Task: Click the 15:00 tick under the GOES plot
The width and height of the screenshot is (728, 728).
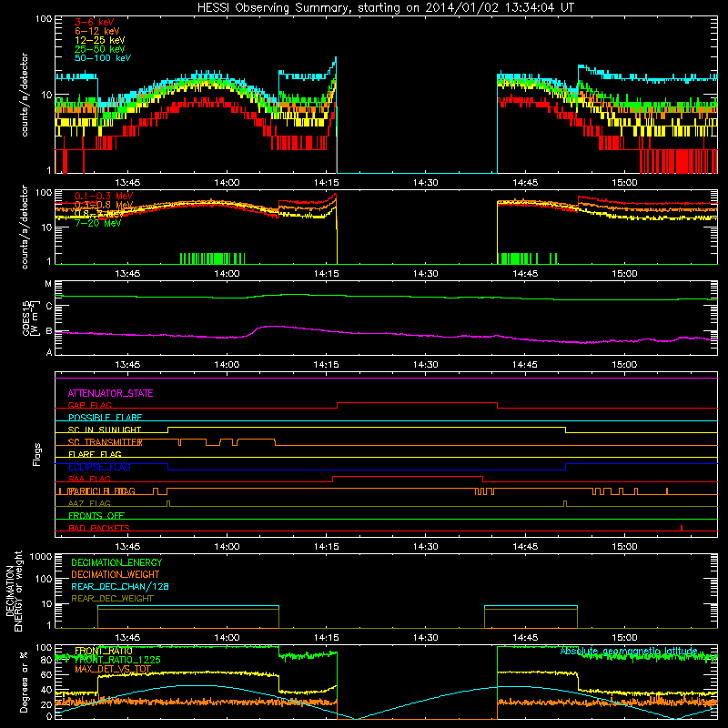Action: click(x=624, y=365)
